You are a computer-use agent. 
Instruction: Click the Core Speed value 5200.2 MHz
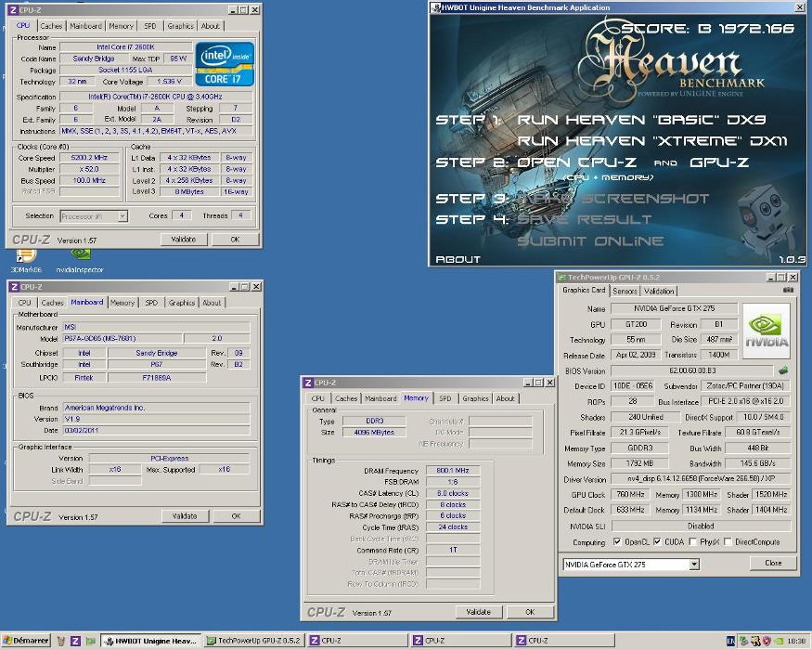(x=89, y=157)
